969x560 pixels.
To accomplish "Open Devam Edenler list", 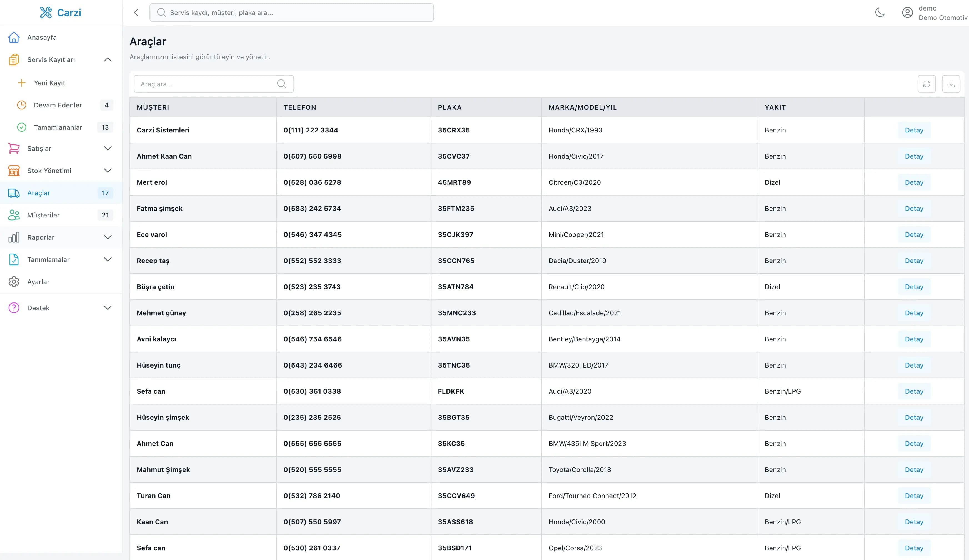I will coord(61,105).
